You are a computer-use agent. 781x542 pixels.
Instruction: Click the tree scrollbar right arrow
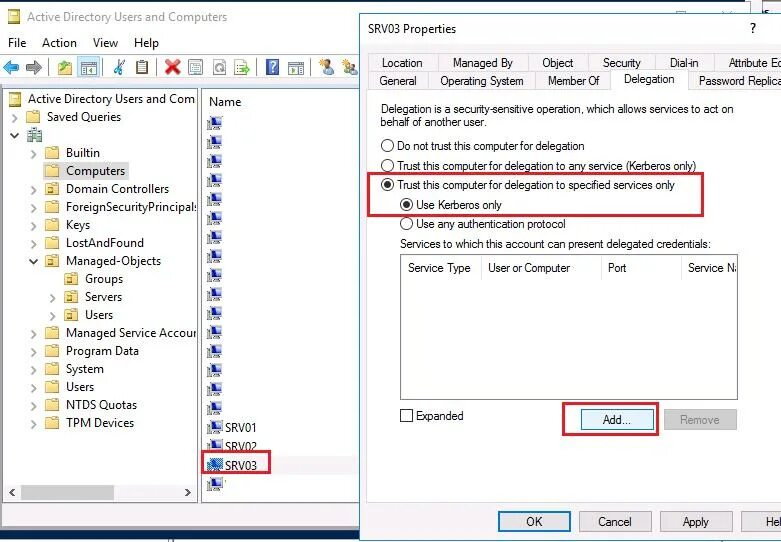click(188, 493)
